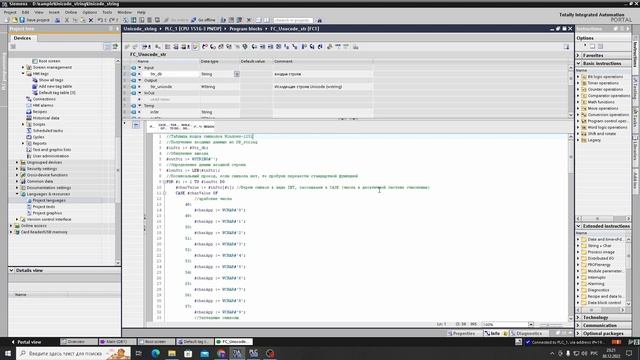Open the Help menu
640x360 pixels.
point(141,13)
